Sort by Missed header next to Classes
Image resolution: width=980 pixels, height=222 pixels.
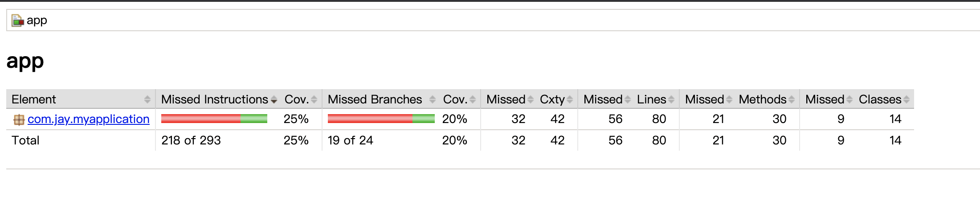(x=825, y=99)
